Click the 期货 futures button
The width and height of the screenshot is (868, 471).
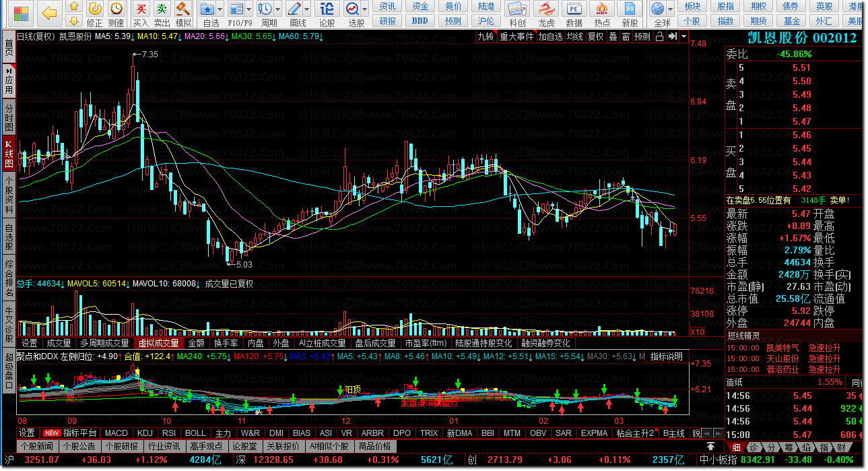click(758, 21)
